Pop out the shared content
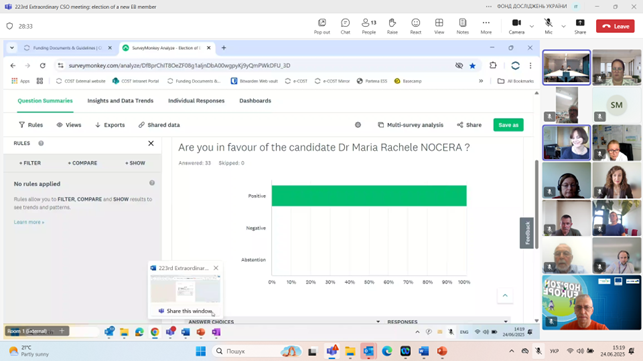 click(x=322, y=26)
